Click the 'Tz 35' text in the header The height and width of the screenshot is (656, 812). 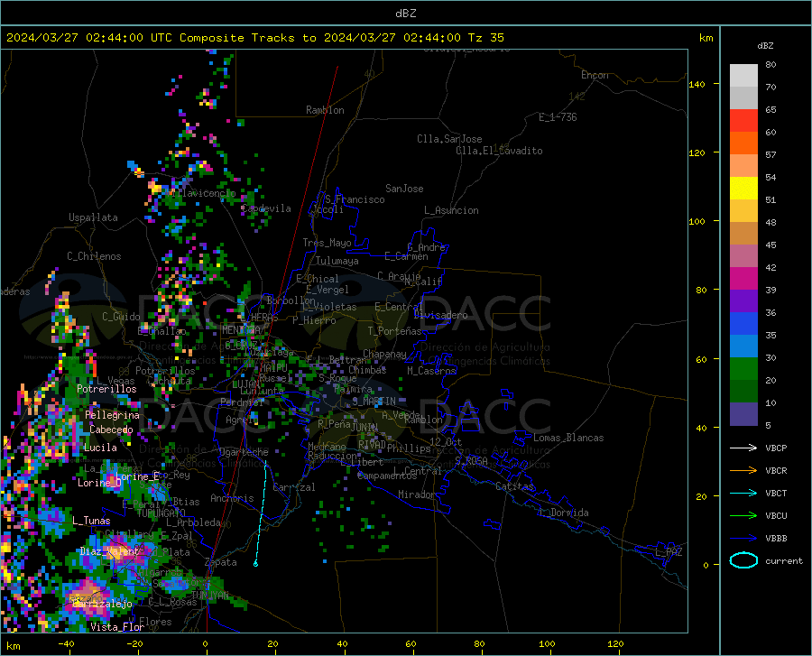tap(485, 38)
